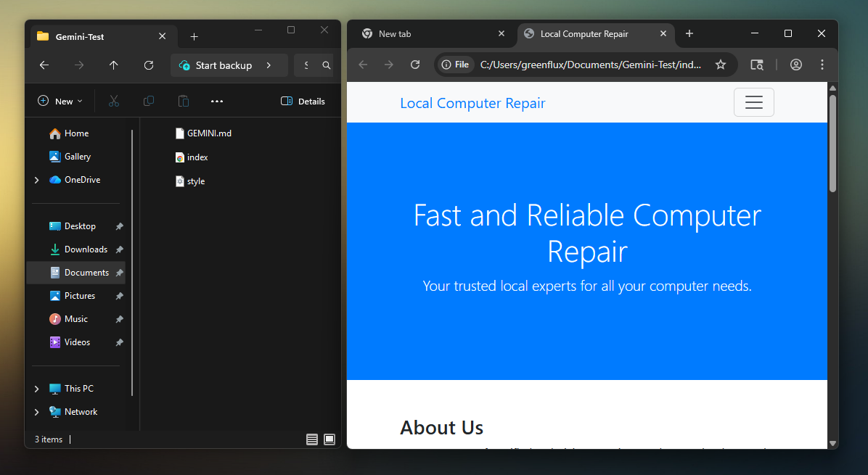Screen dimensions: 868x475
Task: Click the Local Computer Repair brand link
Action: [x=472, y=103]
